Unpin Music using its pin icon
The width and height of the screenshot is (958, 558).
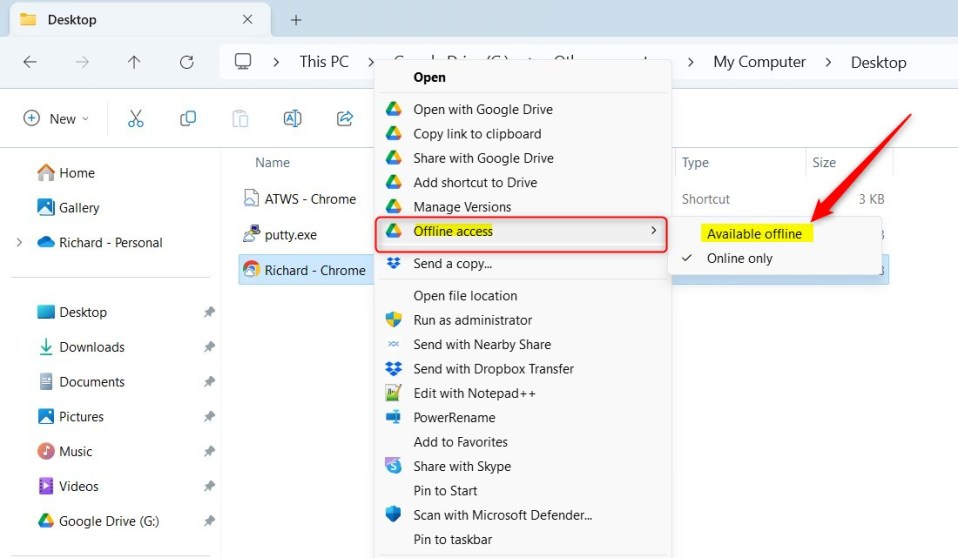point(209,452)
